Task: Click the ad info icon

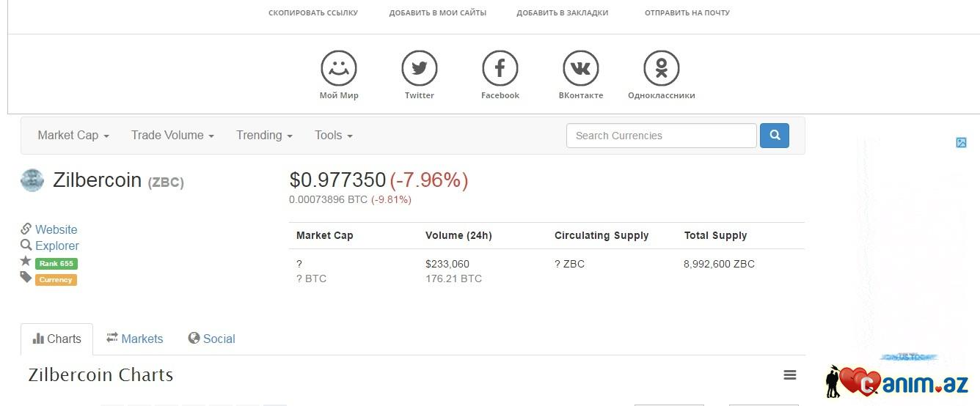Action: (x=961, y=143)
